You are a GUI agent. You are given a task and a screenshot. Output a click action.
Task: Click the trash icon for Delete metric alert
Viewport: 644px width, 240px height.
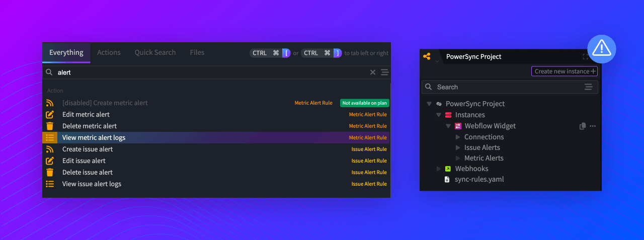(50, 126)
